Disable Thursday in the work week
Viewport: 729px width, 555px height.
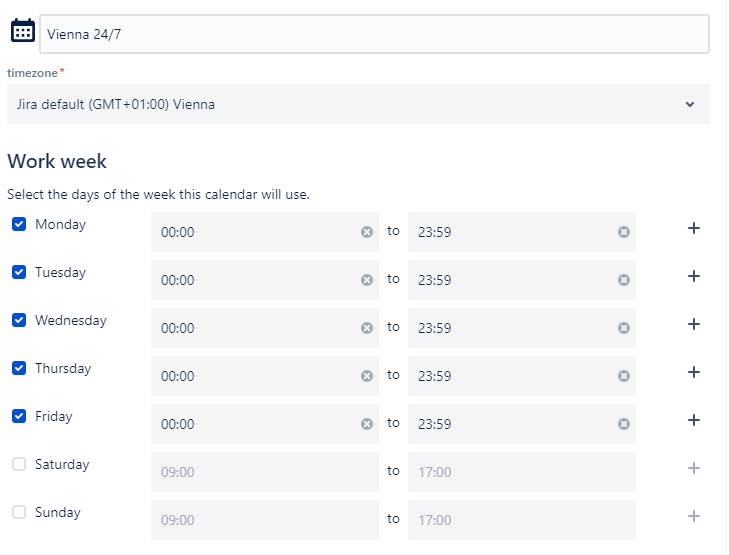click(19, 368)
